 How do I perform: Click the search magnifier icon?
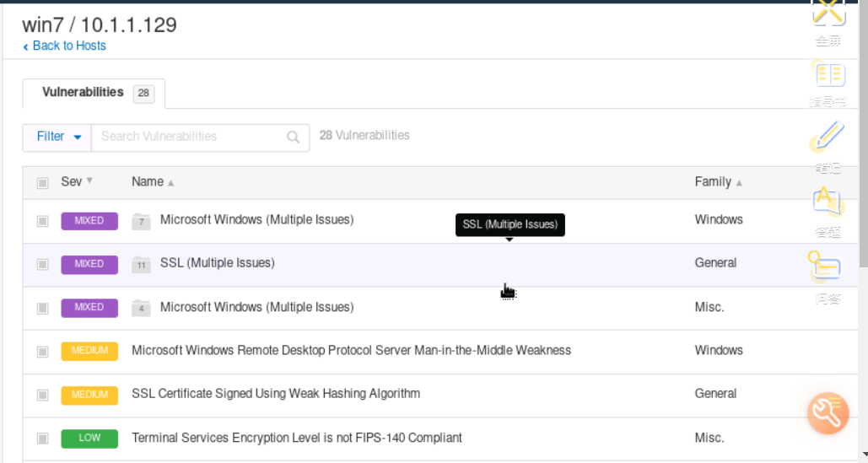coord(293,137)
